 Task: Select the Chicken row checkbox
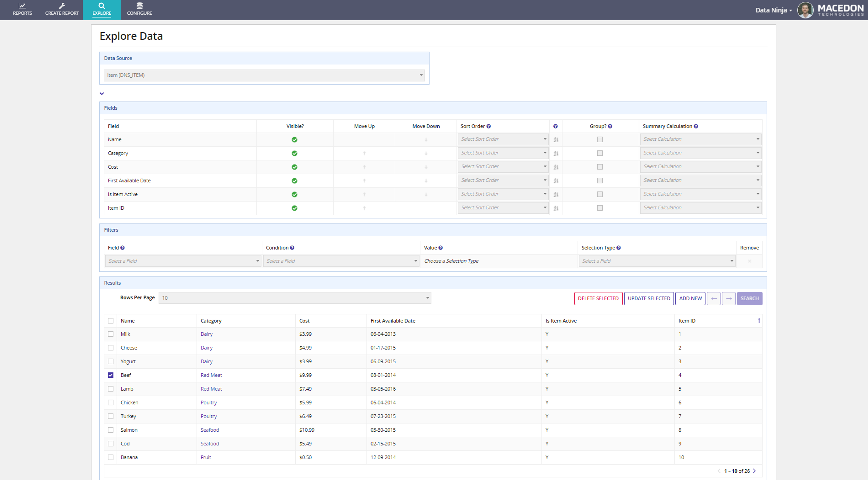(111, 402)
